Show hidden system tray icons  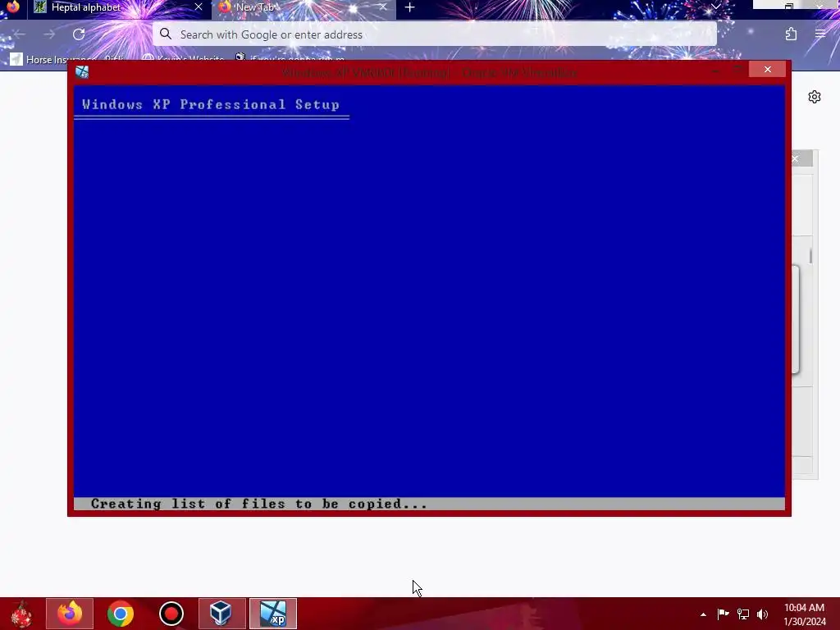click(x=703, y=614)
